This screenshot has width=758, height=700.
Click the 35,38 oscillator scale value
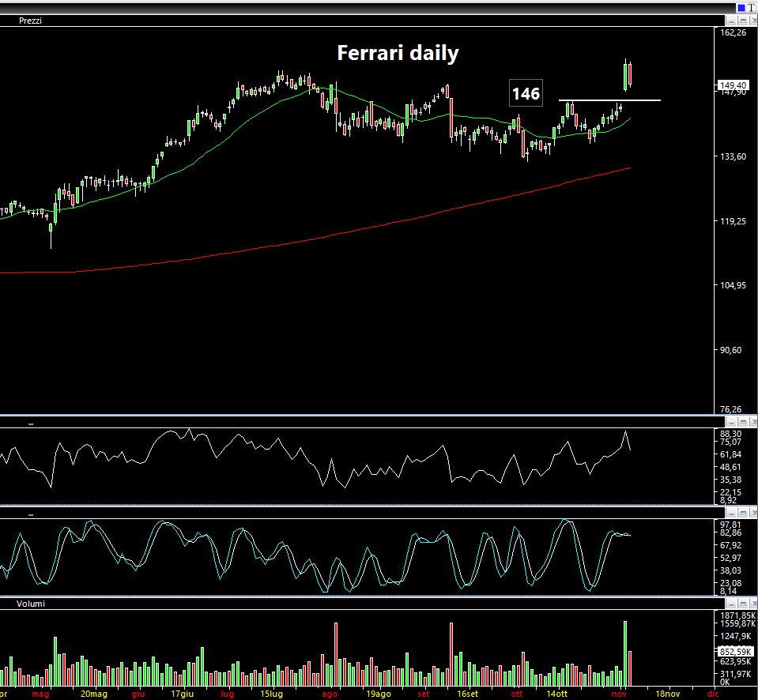[730, 480]
